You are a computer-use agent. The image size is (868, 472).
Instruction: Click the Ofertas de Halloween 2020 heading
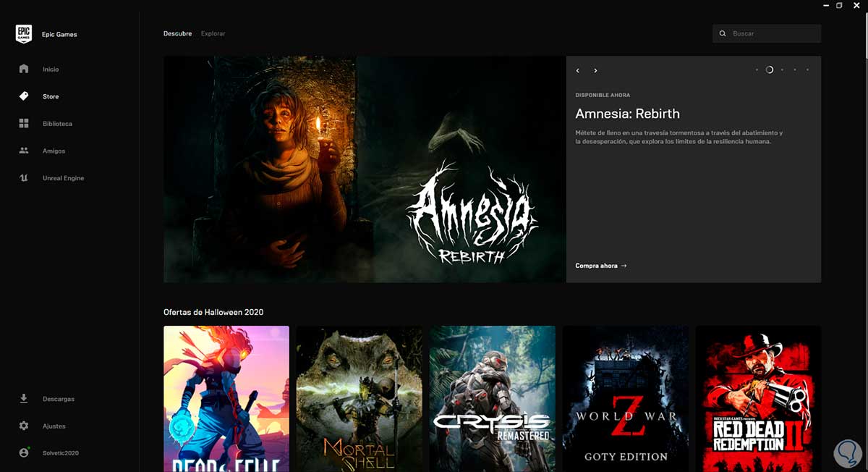[x=213, y=312]
